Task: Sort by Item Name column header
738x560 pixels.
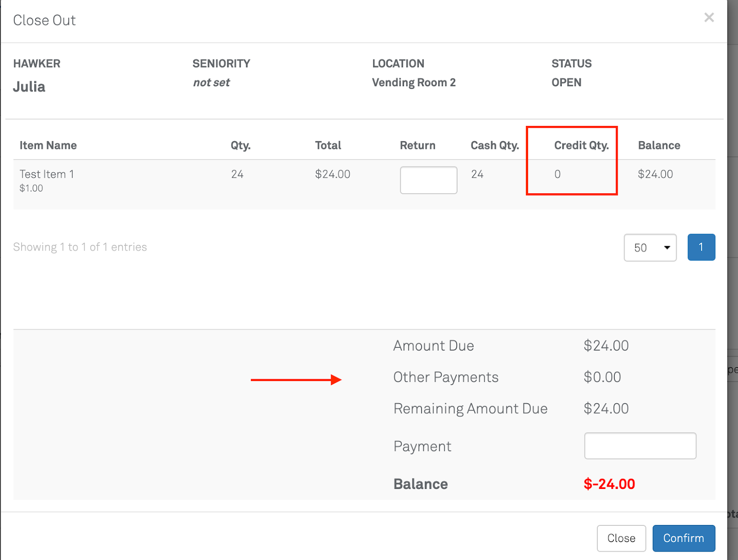Action: tap(48, 145)
